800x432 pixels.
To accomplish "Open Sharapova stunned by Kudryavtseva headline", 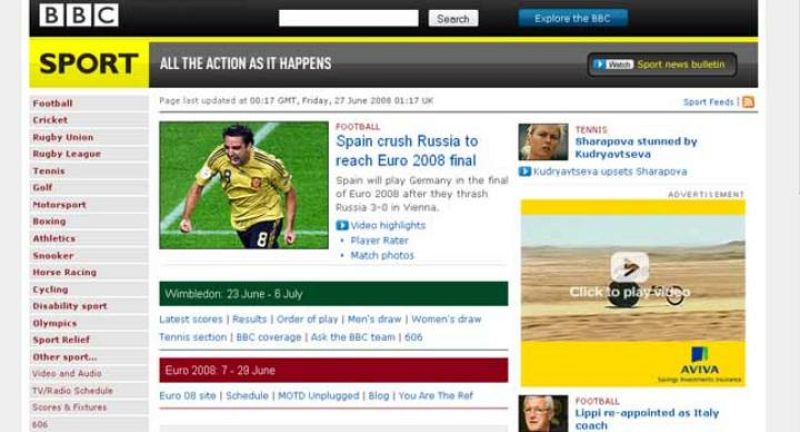I will (636, 148).
